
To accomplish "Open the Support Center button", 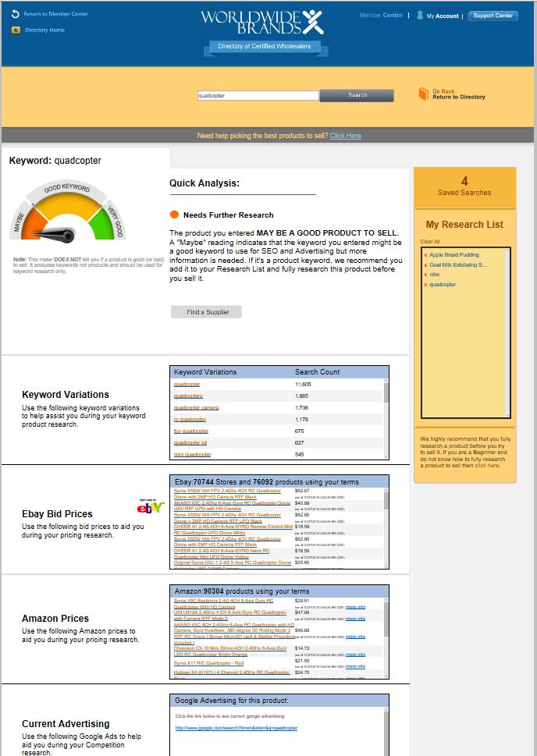I will coord(493,16).
